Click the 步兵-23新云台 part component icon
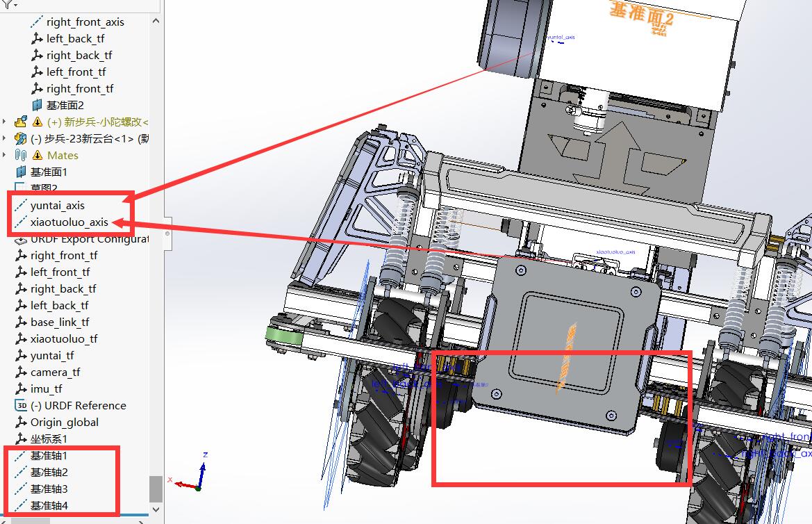This screenshot has height=524, width=812. [21, 139]
